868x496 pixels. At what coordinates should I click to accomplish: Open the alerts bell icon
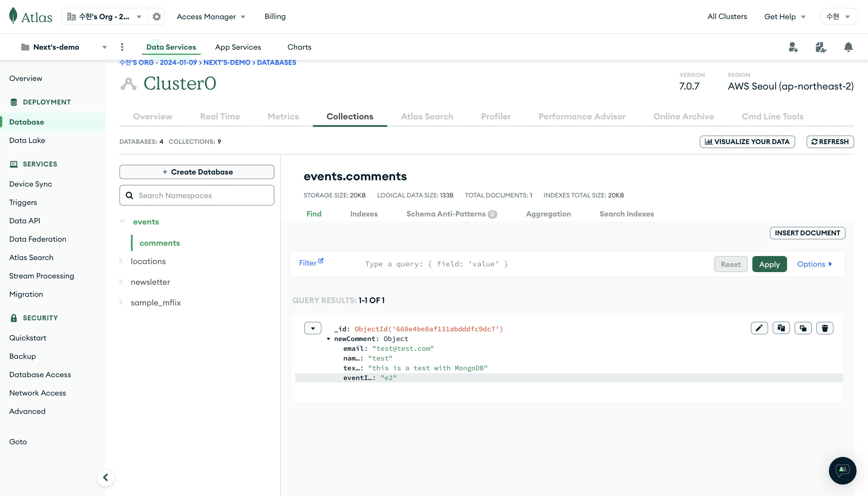(x=848, y=47)
